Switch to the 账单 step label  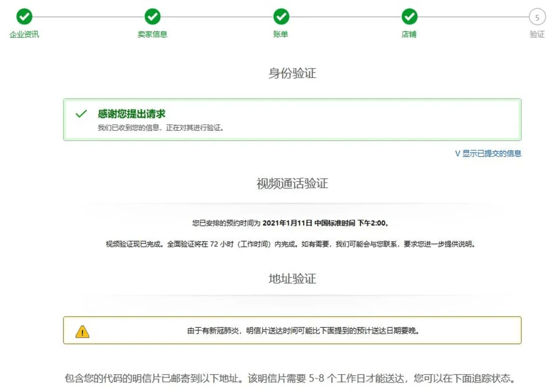coord(281,35)
